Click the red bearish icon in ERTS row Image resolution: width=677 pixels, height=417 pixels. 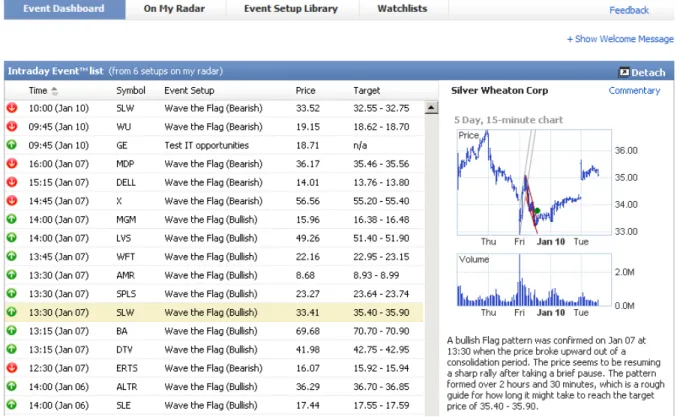click(x=12, y=367)
